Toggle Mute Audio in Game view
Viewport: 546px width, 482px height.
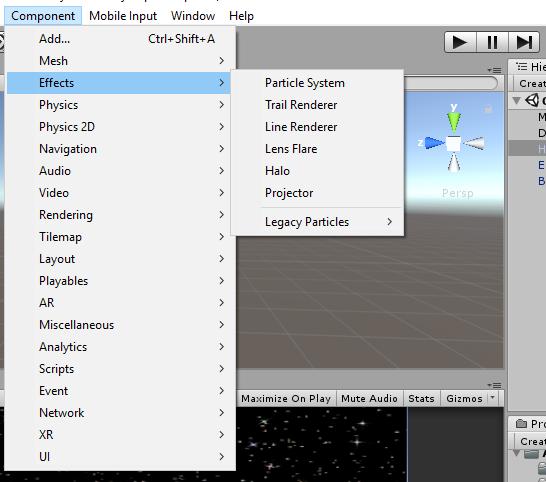coord(369,398)
